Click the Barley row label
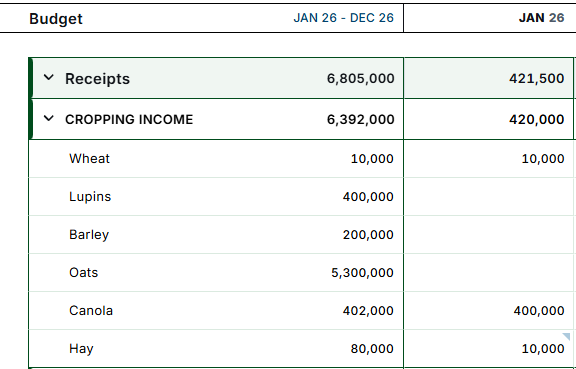576x369 pixels. (89, 234)
